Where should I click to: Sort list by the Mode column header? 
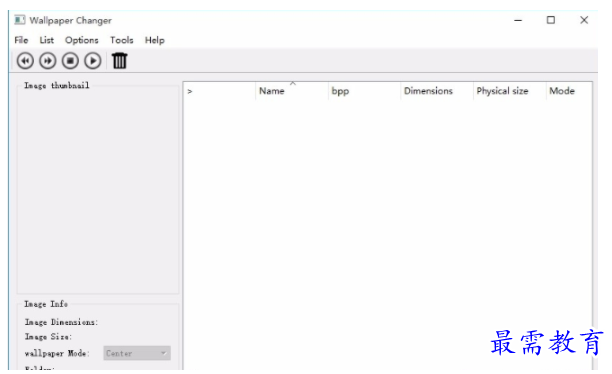point(569,91)
